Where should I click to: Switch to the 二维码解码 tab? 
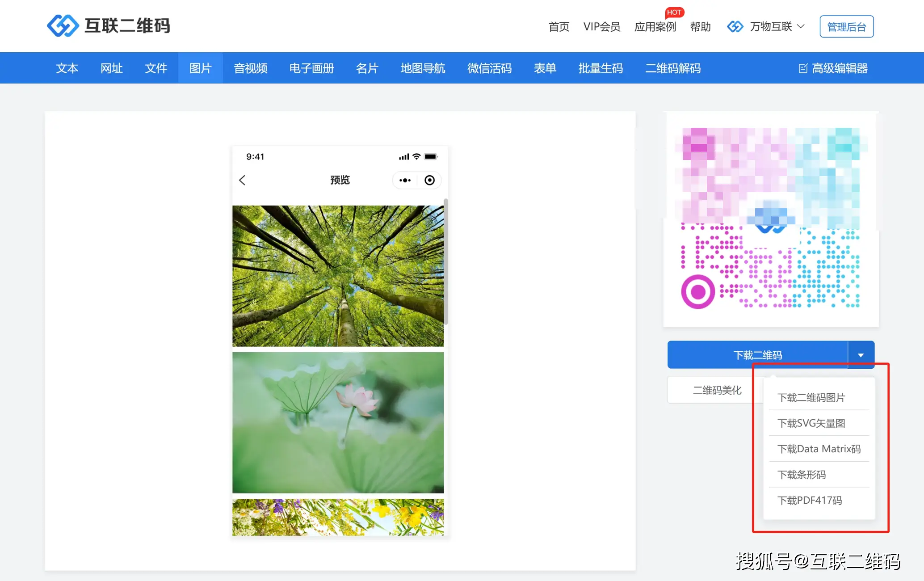pos(672,68)
